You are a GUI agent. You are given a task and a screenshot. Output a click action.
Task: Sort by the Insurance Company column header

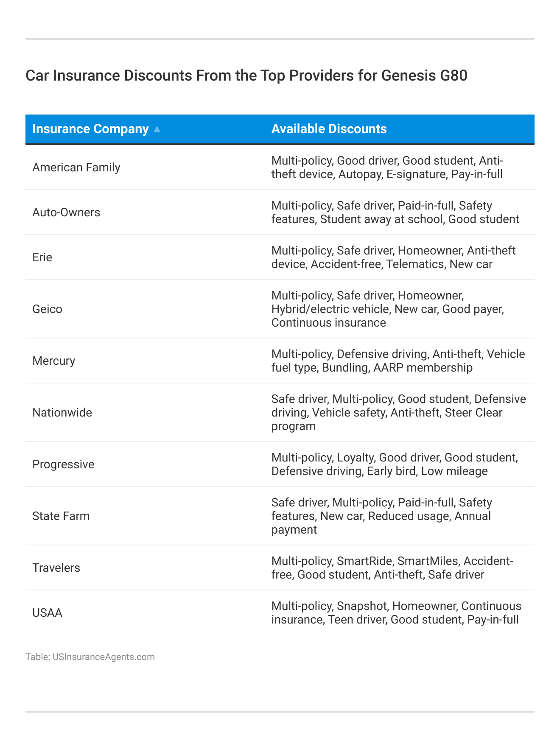(x=90, y=129)
